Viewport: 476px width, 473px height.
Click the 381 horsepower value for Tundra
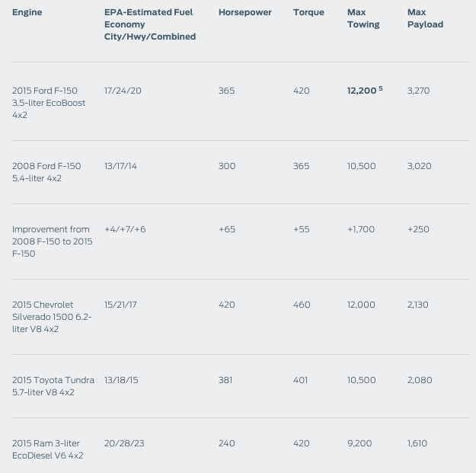225,380
